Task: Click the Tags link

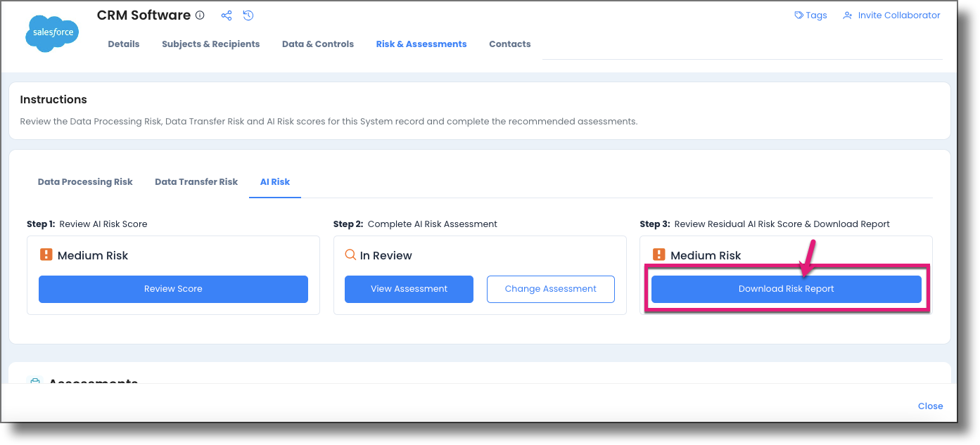Action: [817, 15]
